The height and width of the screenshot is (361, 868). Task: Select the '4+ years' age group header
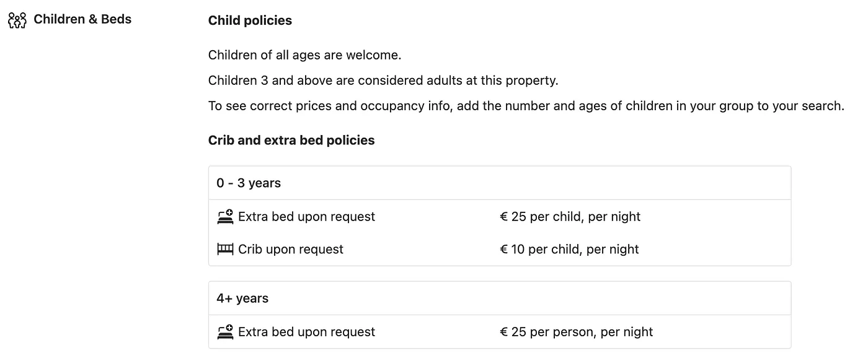pyautogui.click(x=242, y=298)
